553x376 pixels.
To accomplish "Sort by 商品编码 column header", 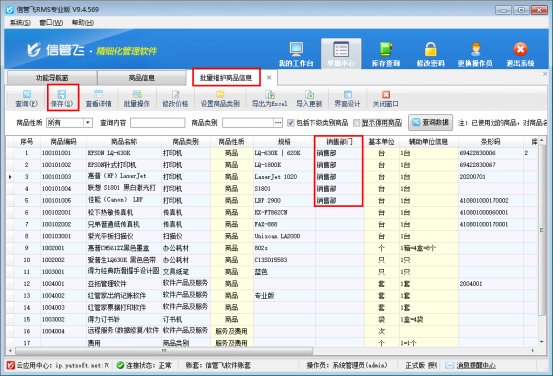I will pos(63,141).
